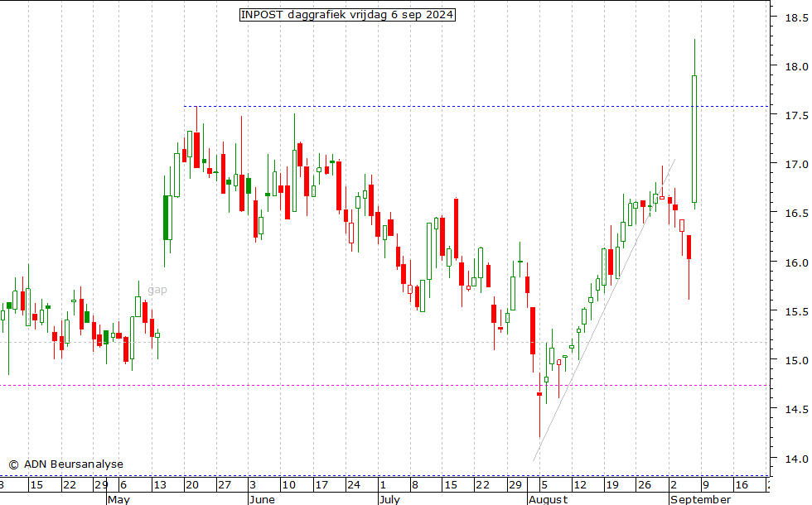The height and width of the screenshot is (505, 812).
Task: Click the 'August' month label
Action: 548,499
